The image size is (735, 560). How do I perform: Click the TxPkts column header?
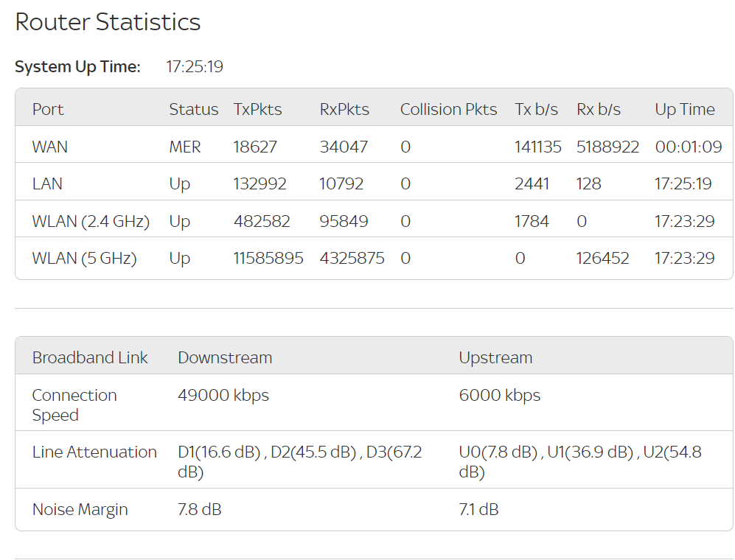pyautogui.click(x=257, y=110)
